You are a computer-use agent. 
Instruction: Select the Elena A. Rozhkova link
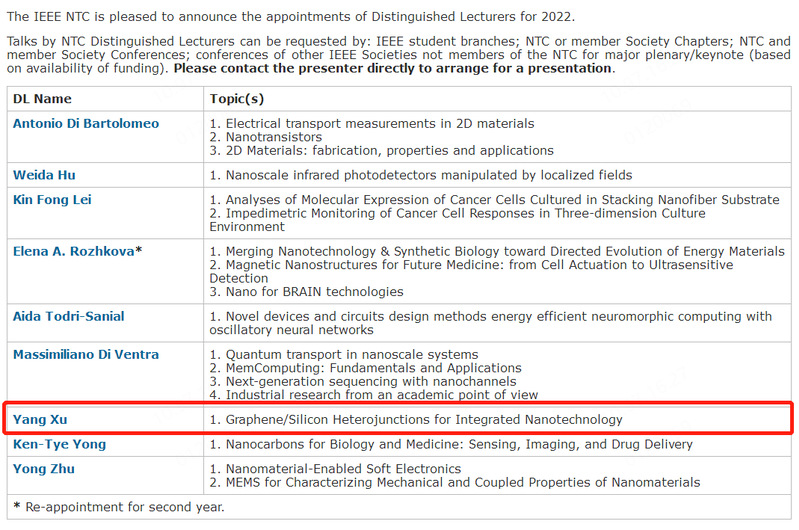point(73,251)
